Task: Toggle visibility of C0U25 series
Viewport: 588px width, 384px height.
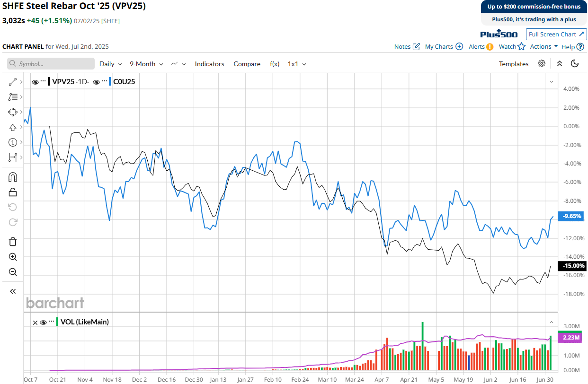Action: (96, 82)
